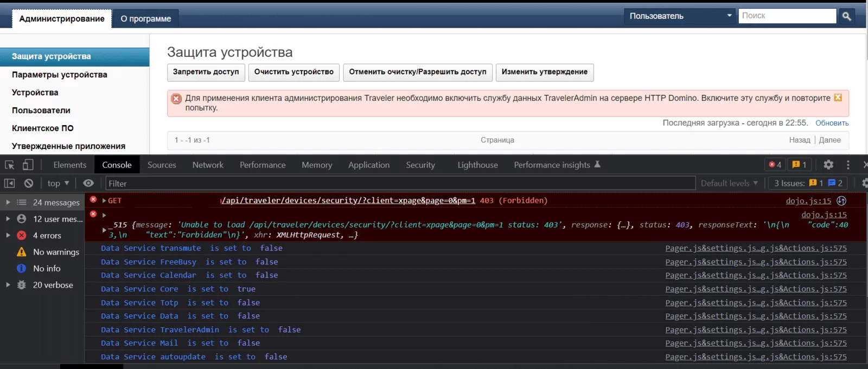The image size is (868, 369).
Task: Switch to the Network tab
Action: tap(208, 165)
